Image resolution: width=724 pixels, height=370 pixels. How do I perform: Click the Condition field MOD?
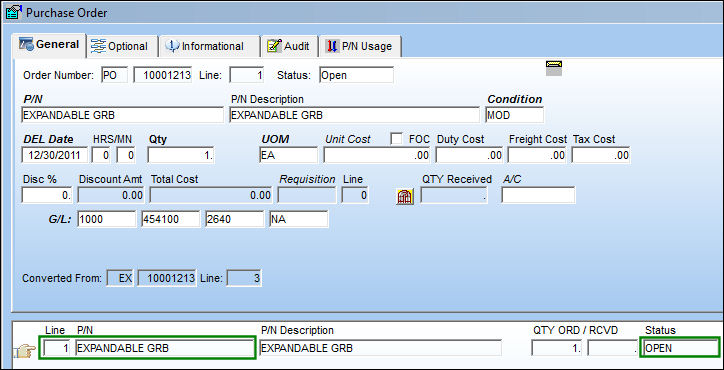(514, 115)
